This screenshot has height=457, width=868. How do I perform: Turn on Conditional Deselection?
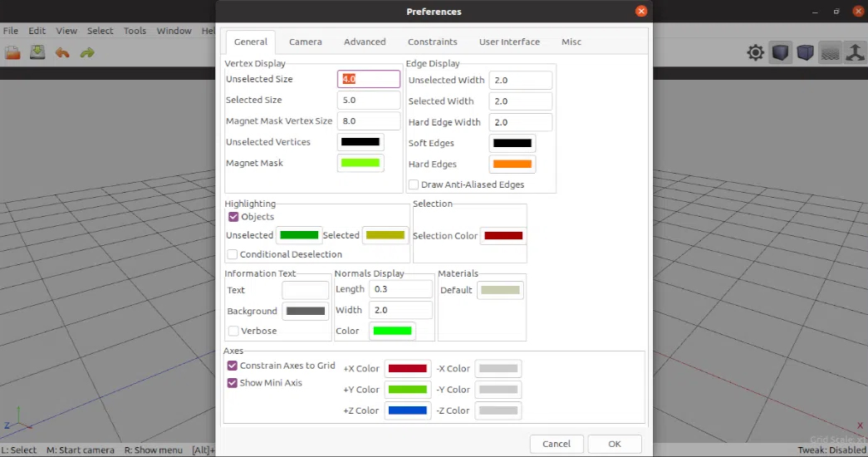coord(233,254)
